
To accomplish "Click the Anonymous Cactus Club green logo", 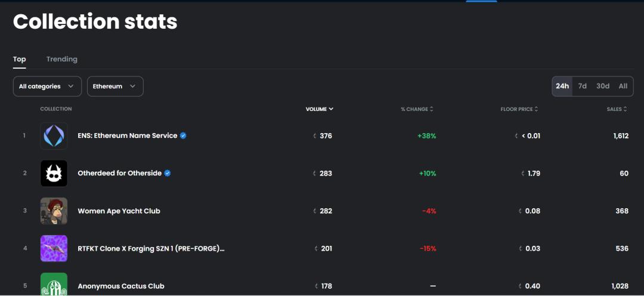I will pyautogui.click(x=54, y=285).
